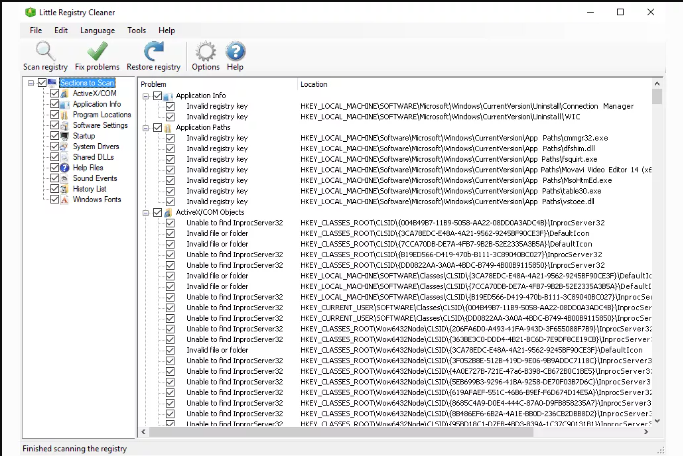
Task: Uncheck the Startup section checkbox
Action: (54, 136)
